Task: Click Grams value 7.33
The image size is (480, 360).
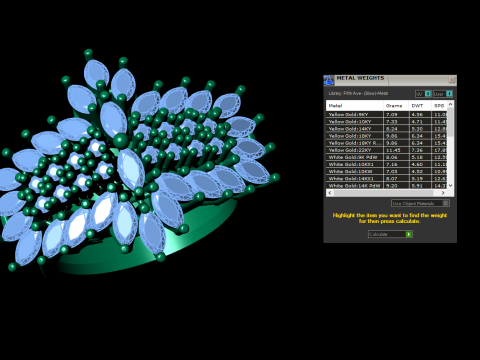Action: (392, 122)
